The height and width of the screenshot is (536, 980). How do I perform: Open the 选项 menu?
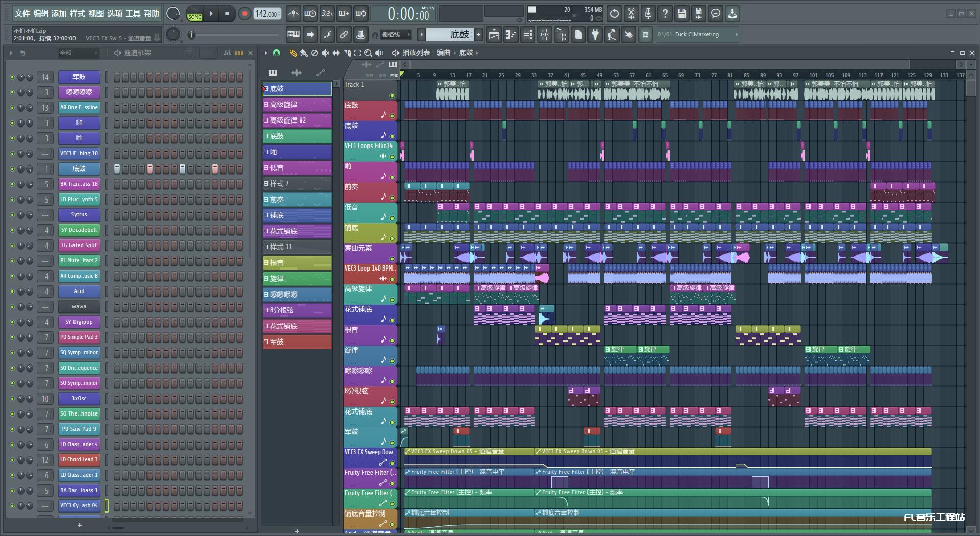click(x=115, y=14)
